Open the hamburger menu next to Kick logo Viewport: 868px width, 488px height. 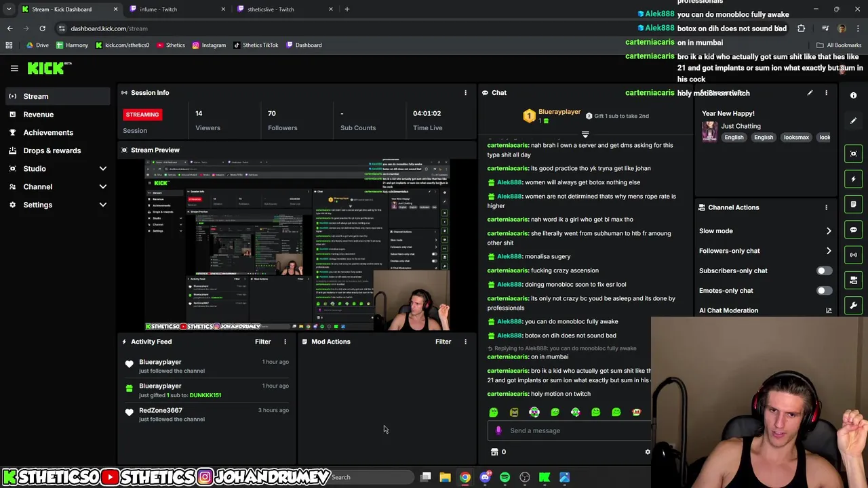[14, 68]
